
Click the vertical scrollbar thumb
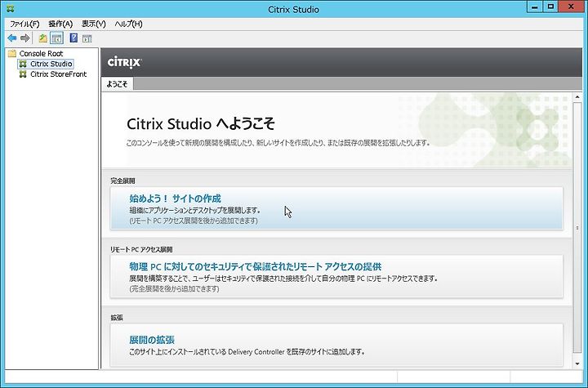click(577, 227)
